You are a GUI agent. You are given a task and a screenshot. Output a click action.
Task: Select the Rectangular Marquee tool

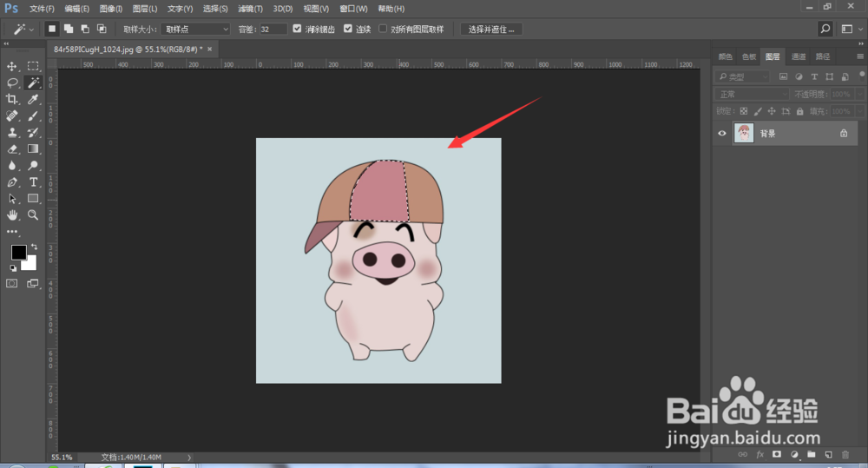click(33, 67)
